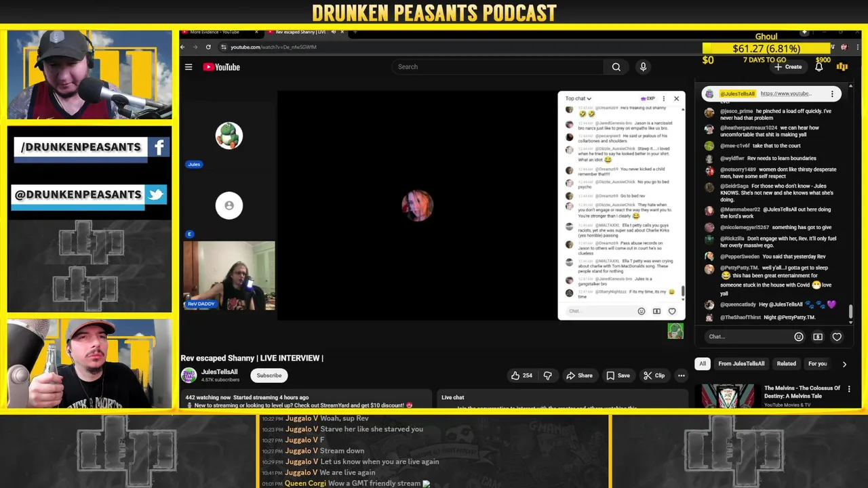Close the popout Top chat overlay
The width and height of the screenshot is (868, 488).
point(676,98)
